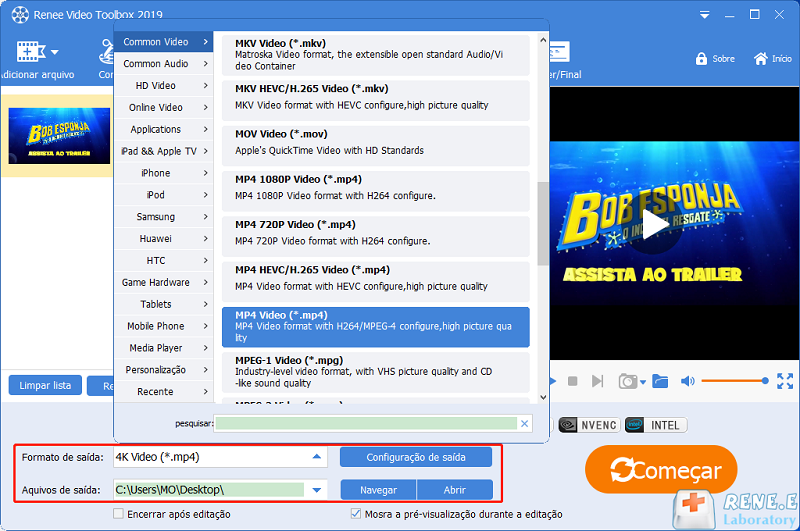
Task: Expand the Aquivos de saída path dropdown
Action: (316, 490)
